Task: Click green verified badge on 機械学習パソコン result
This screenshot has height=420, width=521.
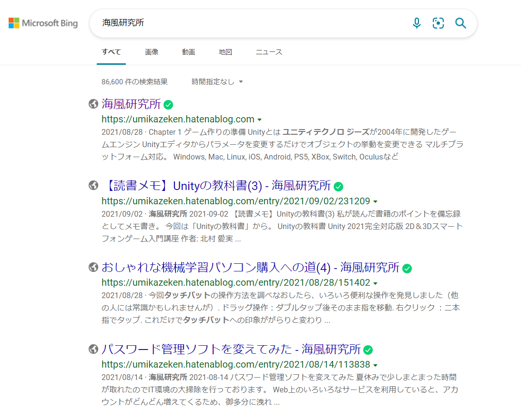Action: (407, 268)
